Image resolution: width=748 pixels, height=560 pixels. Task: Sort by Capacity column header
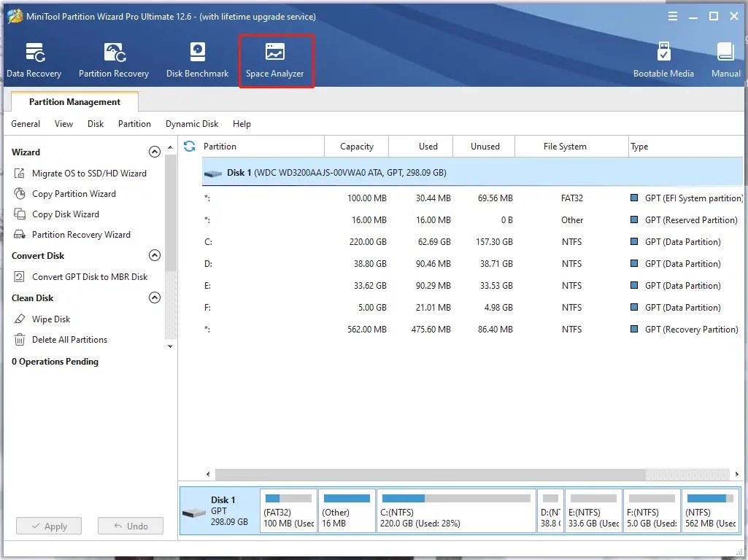357,147
